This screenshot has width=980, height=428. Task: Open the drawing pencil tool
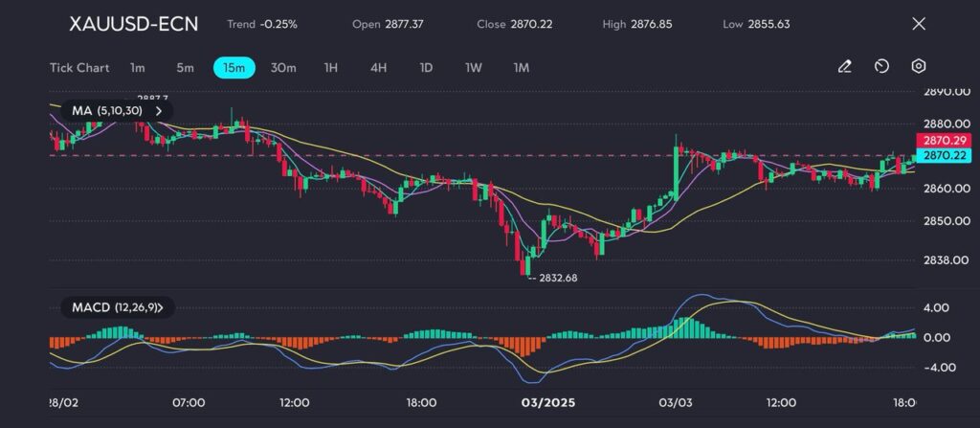click(x=844, y=67)
